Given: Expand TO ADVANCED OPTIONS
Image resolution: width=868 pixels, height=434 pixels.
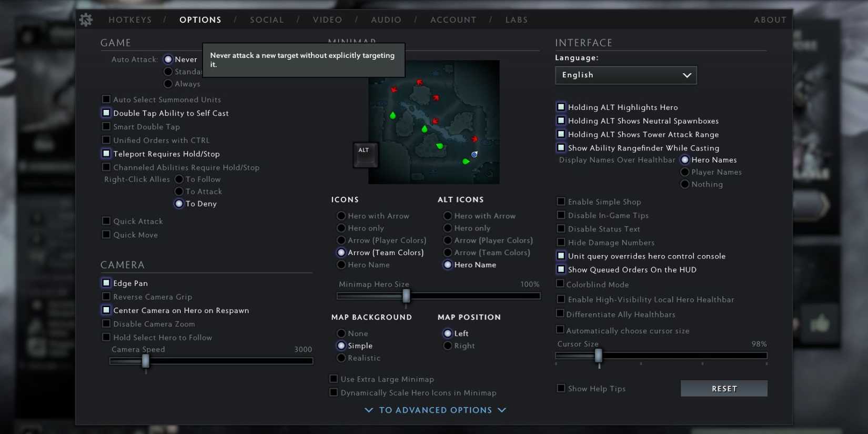Looking at the screenshot, I should (435, 410).
